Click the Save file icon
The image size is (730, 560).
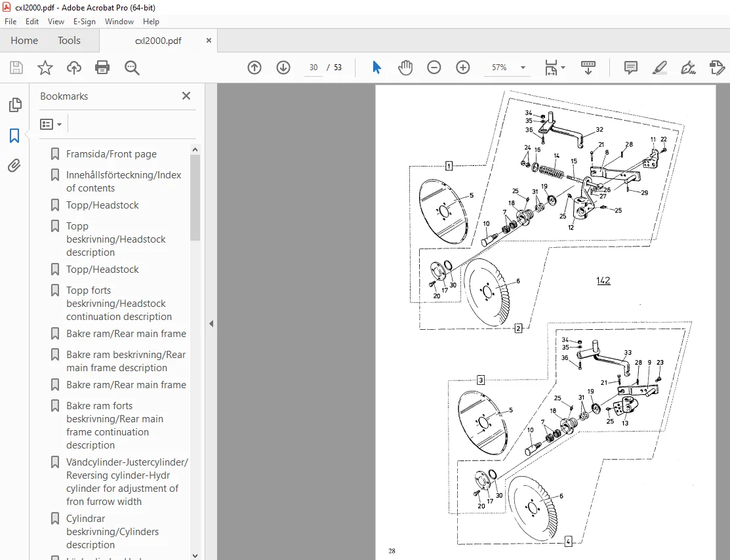pos(16,68)
